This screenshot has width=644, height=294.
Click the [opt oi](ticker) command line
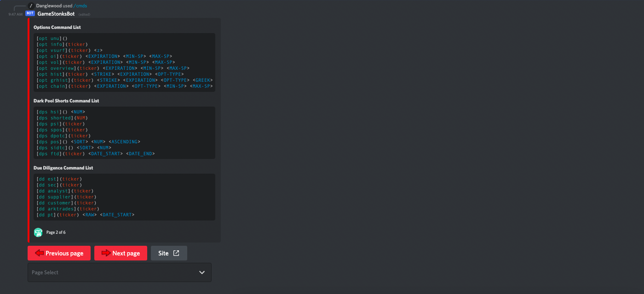(x=104, y=57)
